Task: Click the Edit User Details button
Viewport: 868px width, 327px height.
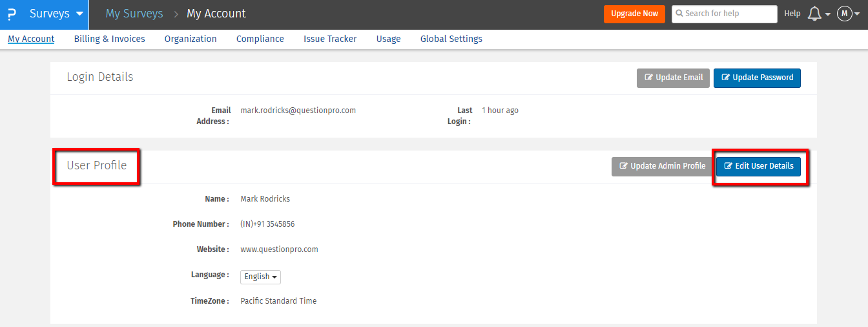Action: pos(758,166)
